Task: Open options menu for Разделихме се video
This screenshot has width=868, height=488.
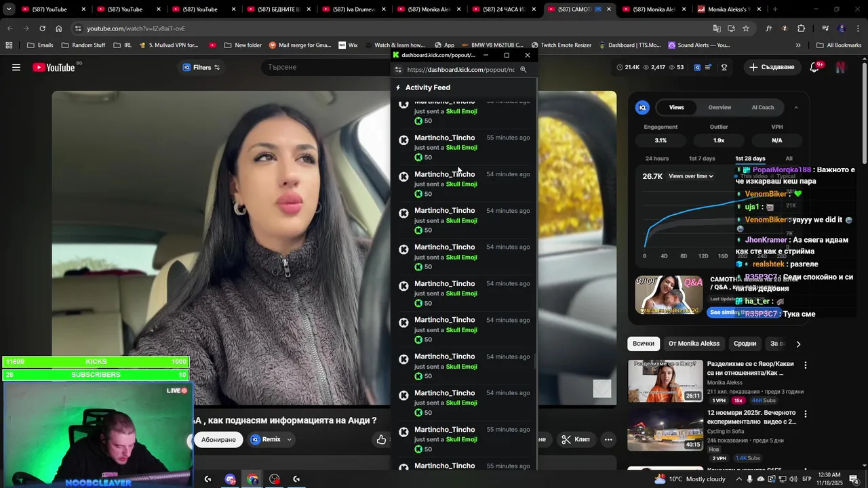Action: point(806,365)
